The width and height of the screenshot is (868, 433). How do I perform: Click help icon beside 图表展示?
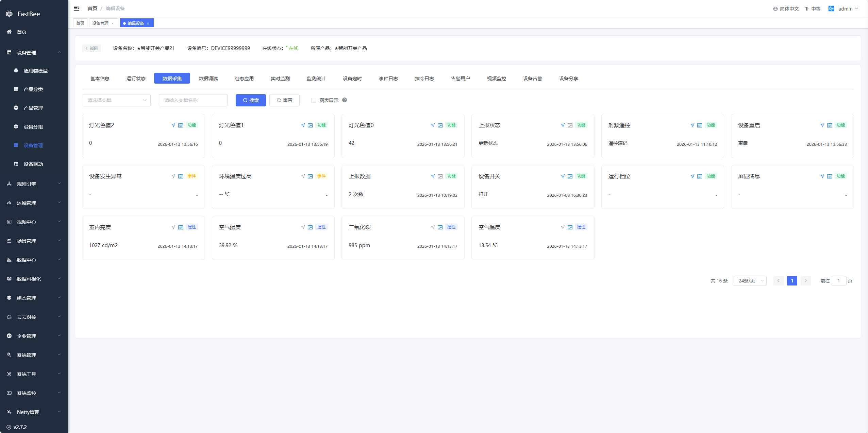click(x=345, y=100)
